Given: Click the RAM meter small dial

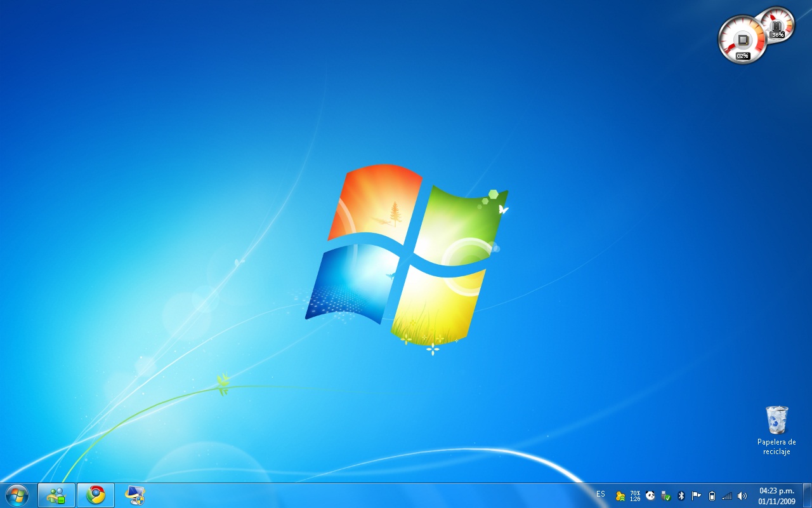Looking at the screenshot, I should point(777,25).
